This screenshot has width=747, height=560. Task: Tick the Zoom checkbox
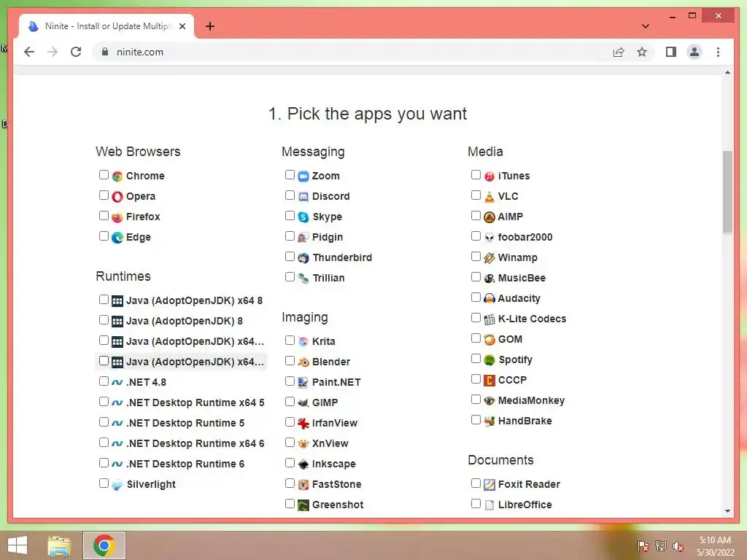290,175
